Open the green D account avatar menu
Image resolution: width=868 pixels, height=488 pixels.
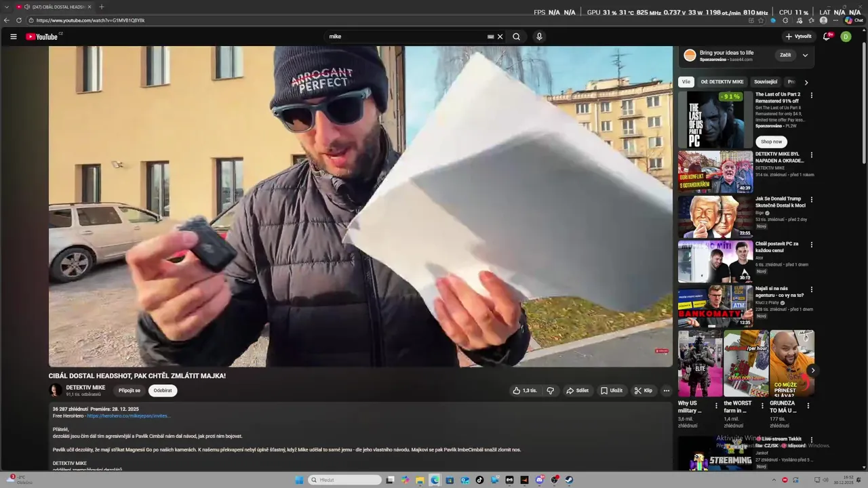tap(846, 37)
